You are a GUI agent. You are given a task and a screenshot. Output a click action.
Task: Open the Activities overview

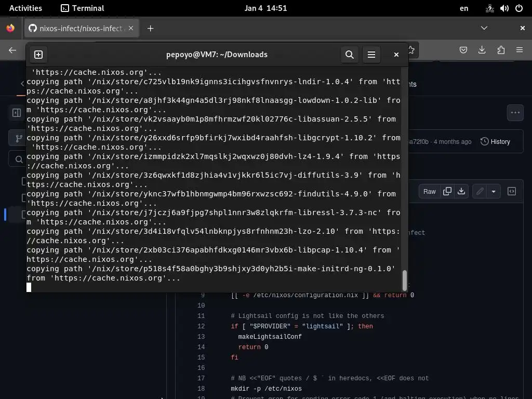click(25, 8)
